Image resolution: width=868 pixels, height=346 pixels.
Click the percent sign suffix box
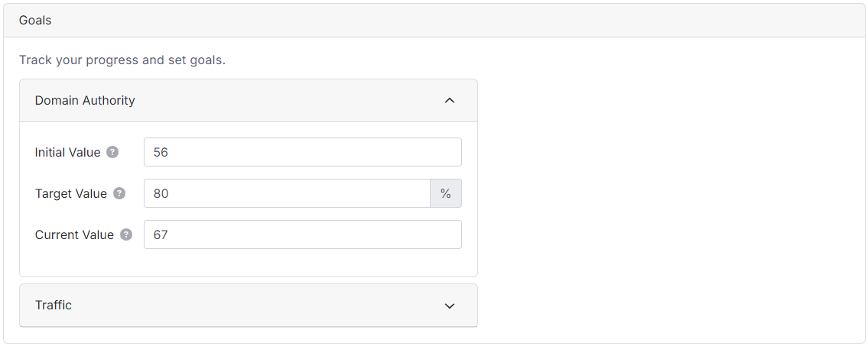[x=446, y=193]
